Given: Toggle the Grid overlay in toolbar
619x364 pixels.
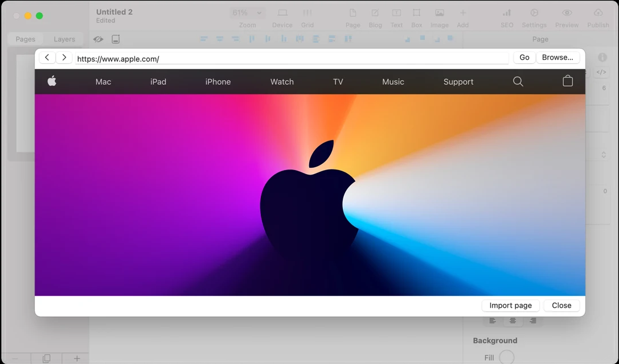Looking at the screenshot, I should point(307,13).
